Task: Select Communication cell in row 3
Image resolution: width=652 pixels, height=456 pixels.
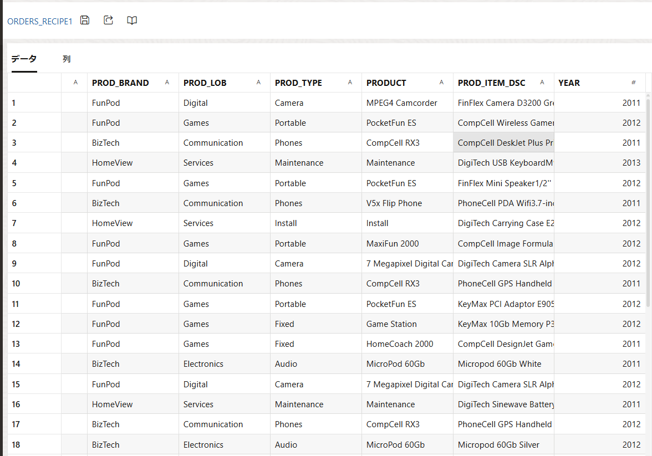Action: pos(224,143)
